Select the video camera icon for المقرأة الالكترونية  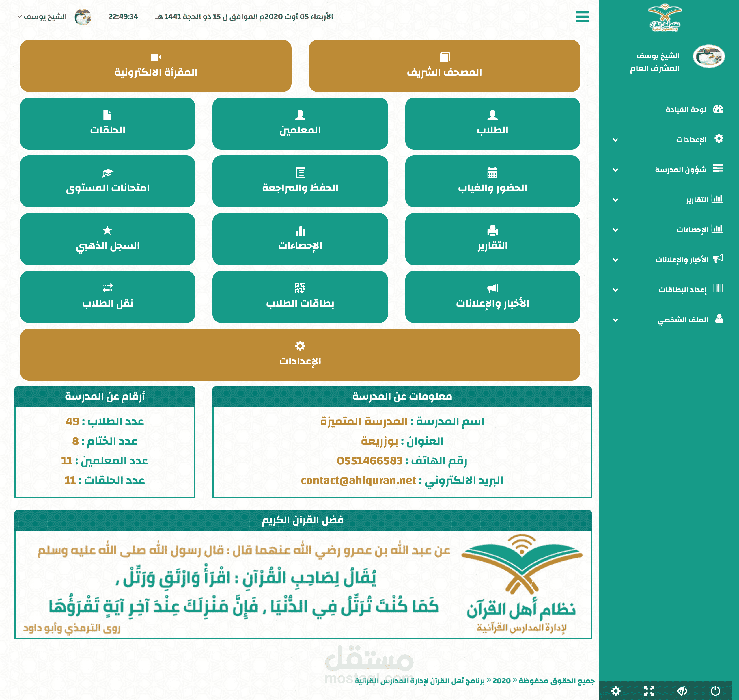click(x=156, y=58)
